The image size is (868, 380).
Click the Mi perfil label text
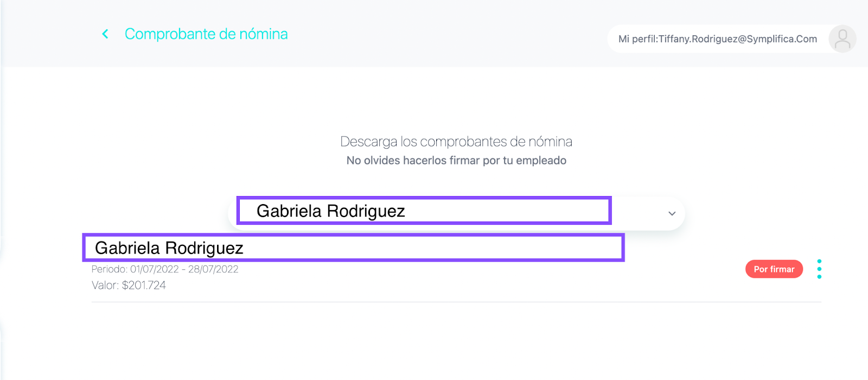[637, 39]
